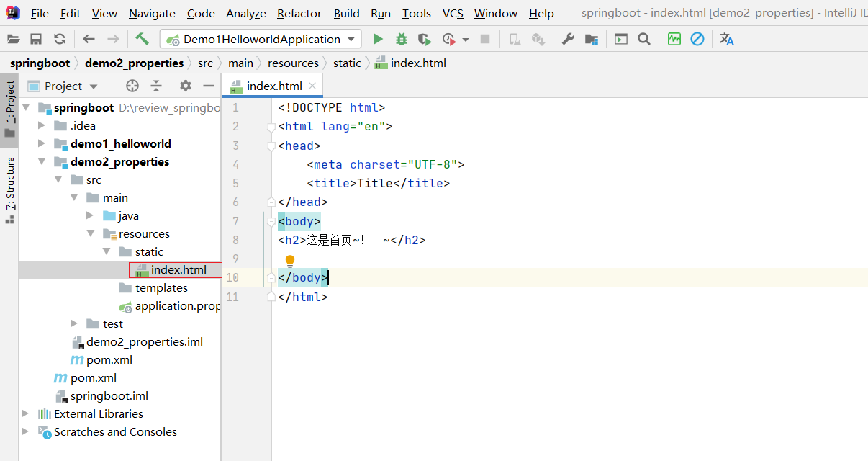Expand the demo1_helloworld module
The height and width of the screenshot is (461, 868).
coord(42,143)
